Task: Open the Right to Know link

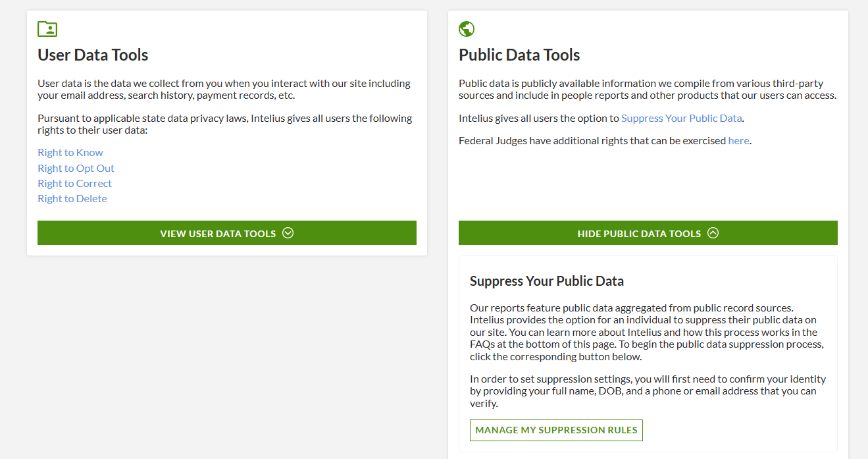Action: click(x=70, y=153)
